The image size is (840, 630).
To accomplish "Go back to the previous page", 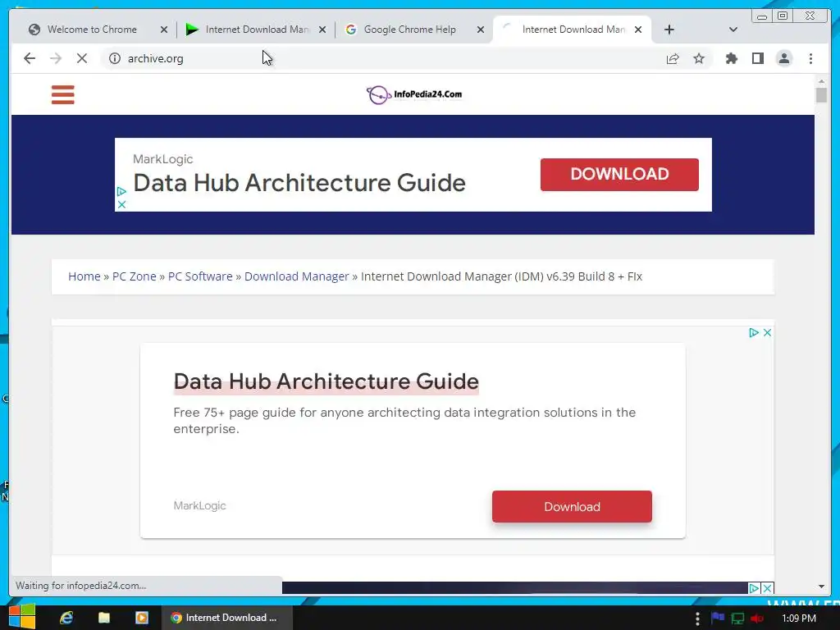I will pyautogui.click(x=30, y=58).
